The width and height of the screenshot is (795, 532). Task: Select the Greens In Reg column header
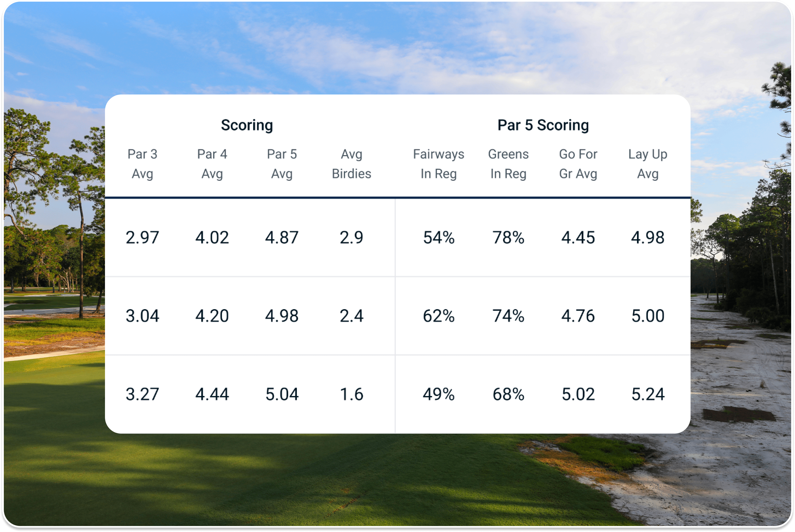pyautogui.click(x=508, y=164)
